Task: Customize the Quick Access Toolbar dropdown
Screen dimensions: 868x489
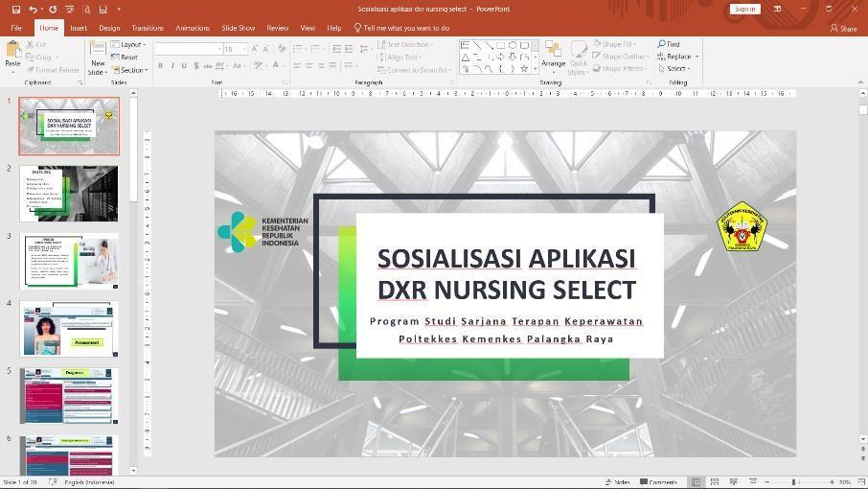Action: (119, 9)
